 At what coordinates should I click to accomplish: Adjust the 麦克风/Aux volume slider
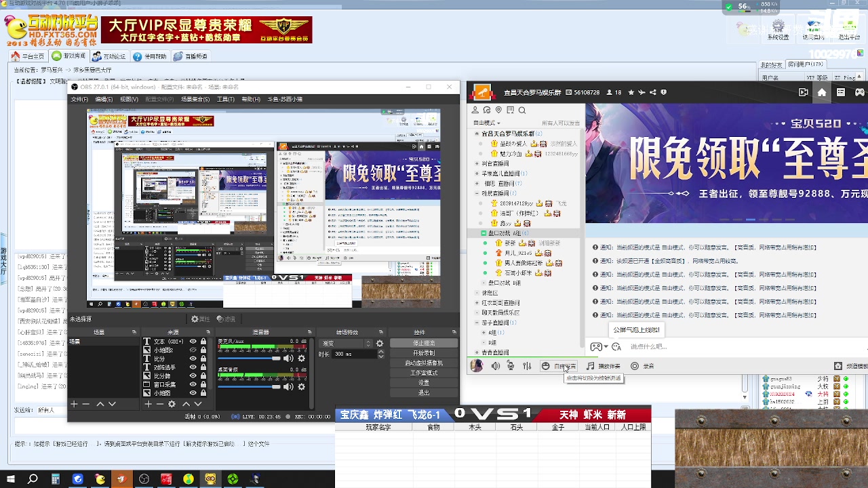248,358
